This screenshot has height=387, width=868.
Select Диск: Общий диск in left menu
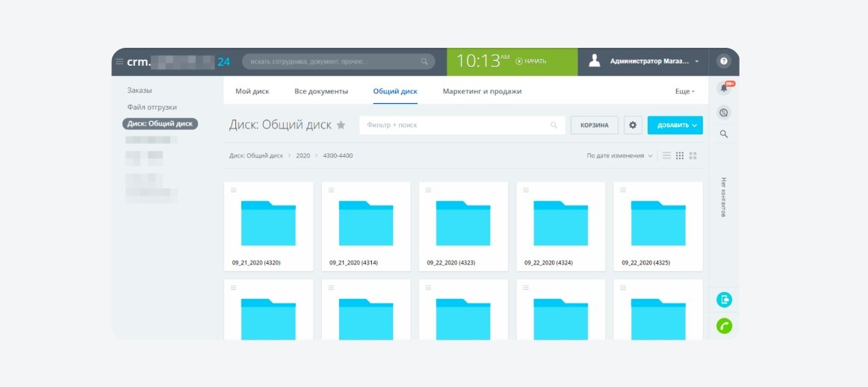click(x=160, y=124)
